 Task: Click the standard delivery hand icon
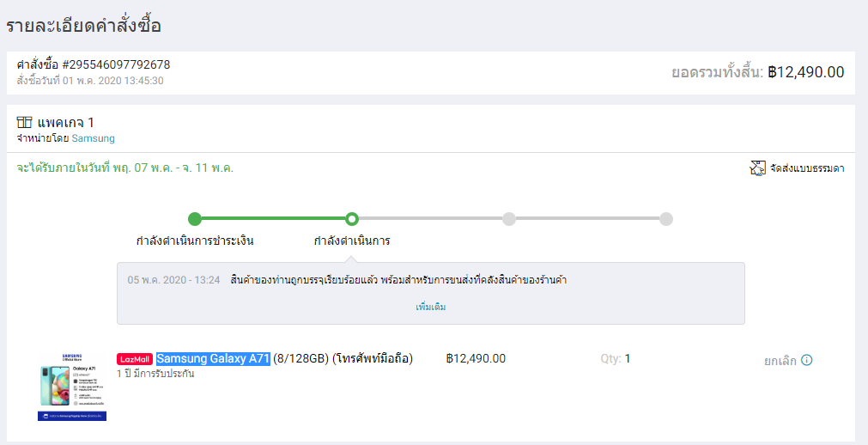tap(757, 168)
